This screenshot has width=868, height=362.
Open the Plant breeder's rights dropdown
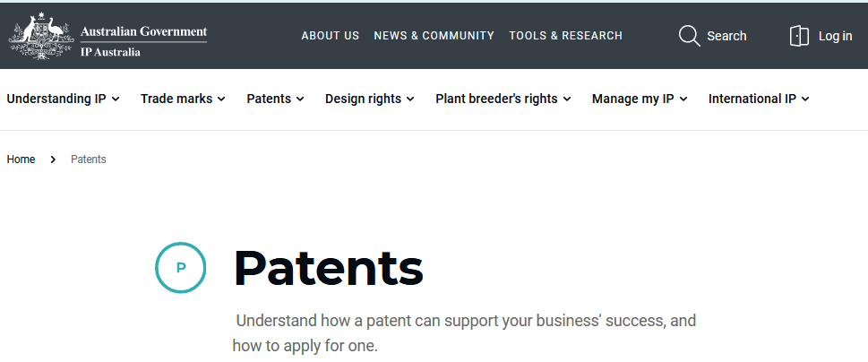pos(503,99)
